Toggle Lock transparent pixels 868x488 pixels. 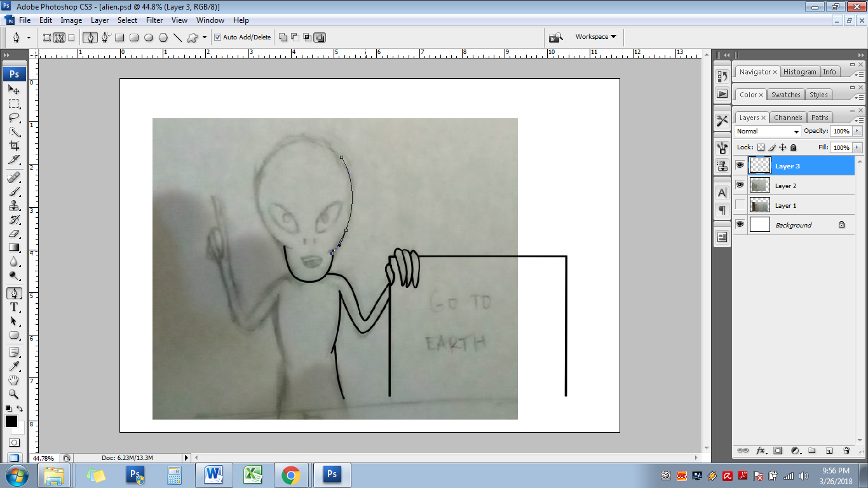point(761,147)
